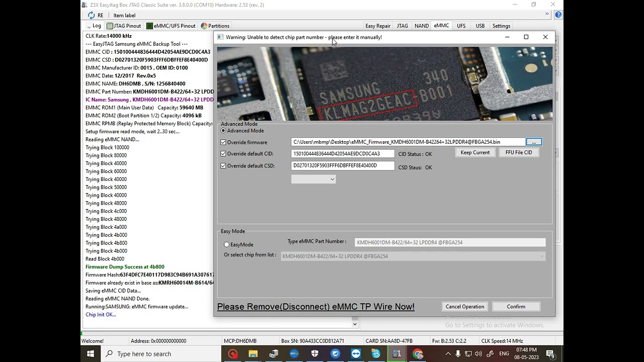Switch to the Log tab
644x362 pixels.
(94, 26)
